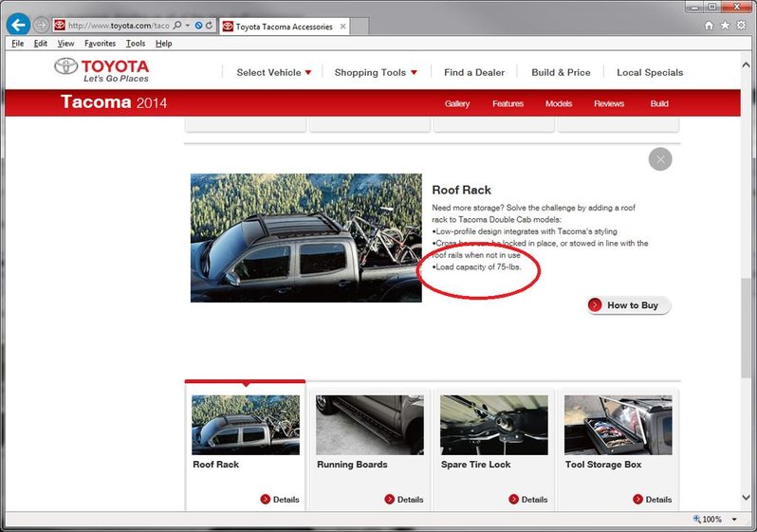Open Details for Roof Rack
This screenshot has height=532, width=757.
280,499
